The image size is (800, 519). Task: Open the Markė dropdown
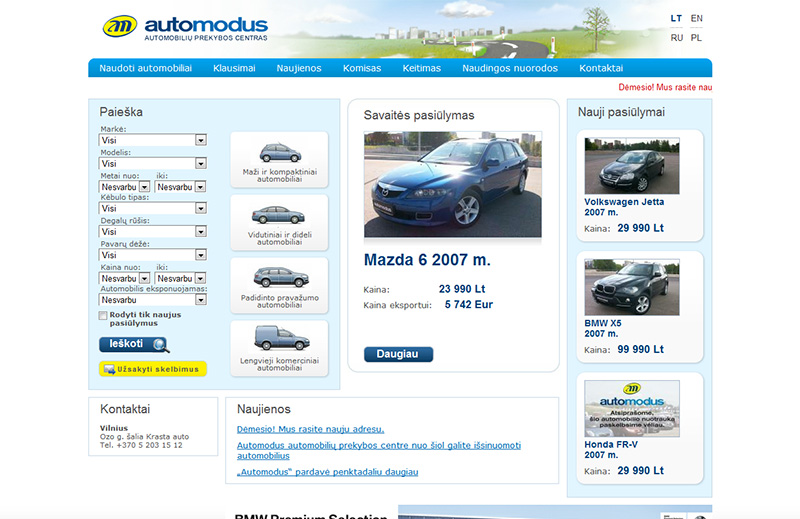tap(153, 140)
